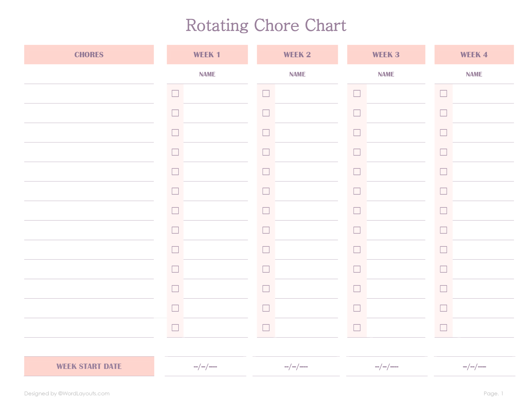Select the WEEK 1 header
Viewport: 532px width, 411px height.
pyautogui.click(x=207, y=55)
